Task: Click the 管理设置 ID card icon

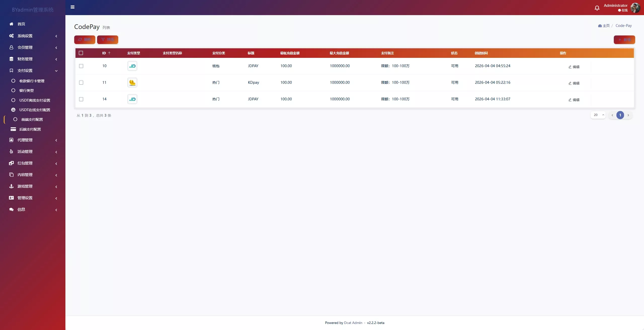Action: (x=11, y=198)
